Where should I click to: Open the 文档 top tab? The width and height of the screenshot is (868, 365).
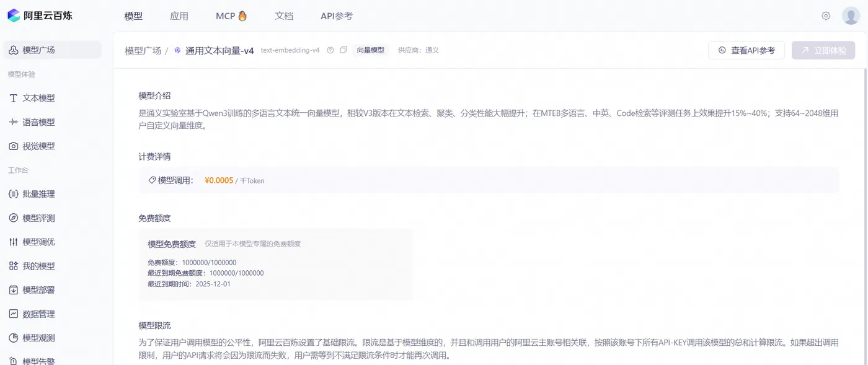click(x=284, y=16)
